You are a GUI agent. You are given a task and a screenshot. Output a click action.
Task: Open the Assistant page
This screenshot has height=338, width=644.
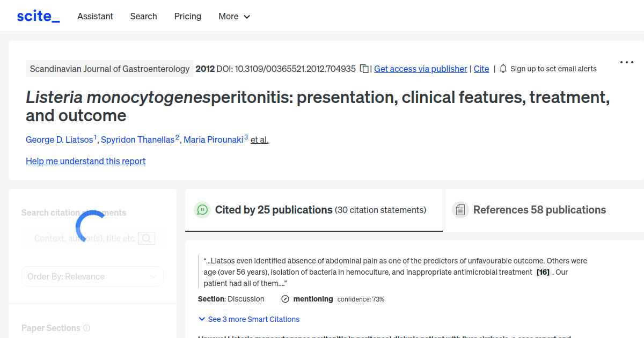pos(95,16)
